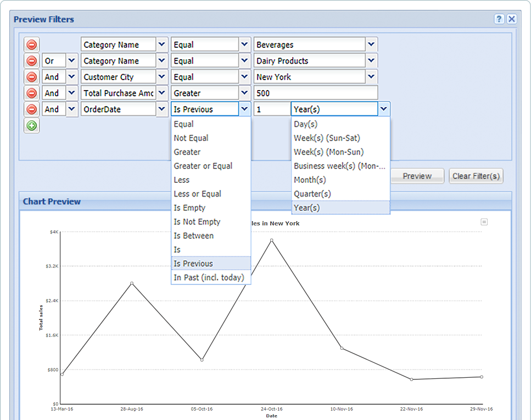Image resolution: width=531 pixels, height=420 pixels.
Task: Pick highlighted Year(s) list option
Action: pyautogui.click(x=340, y=208)
